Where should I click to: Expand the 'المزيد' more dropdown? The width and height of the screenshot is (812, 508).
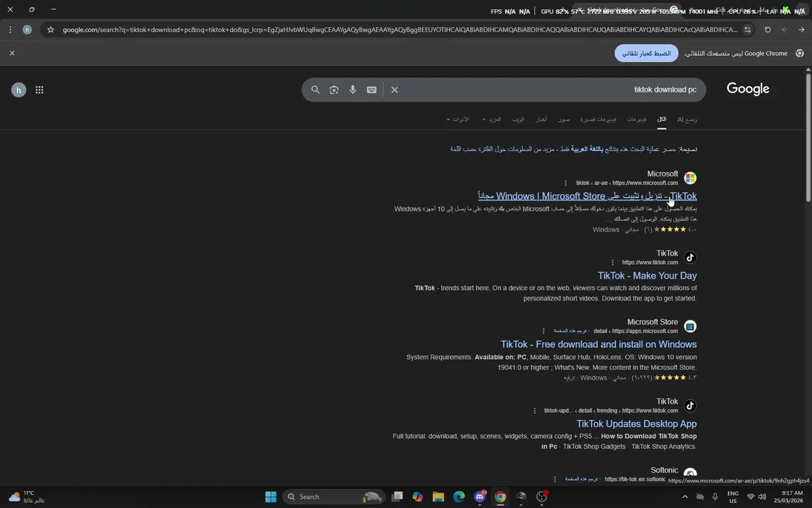point(491,119)
